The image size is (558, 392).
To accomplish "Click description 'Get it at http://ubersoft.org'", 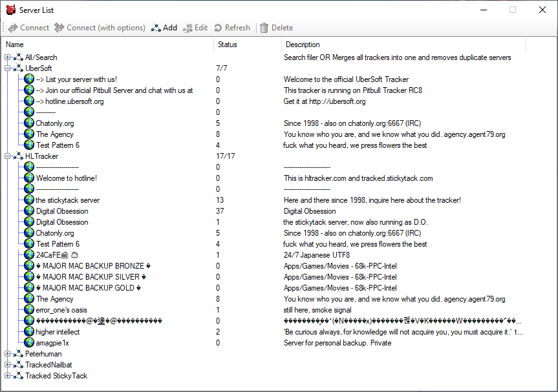I will pos(325,101).
